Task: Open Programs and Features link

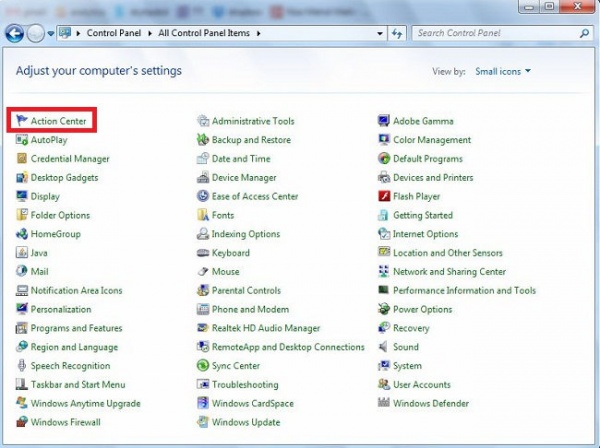Action: (x=77, y=328)
